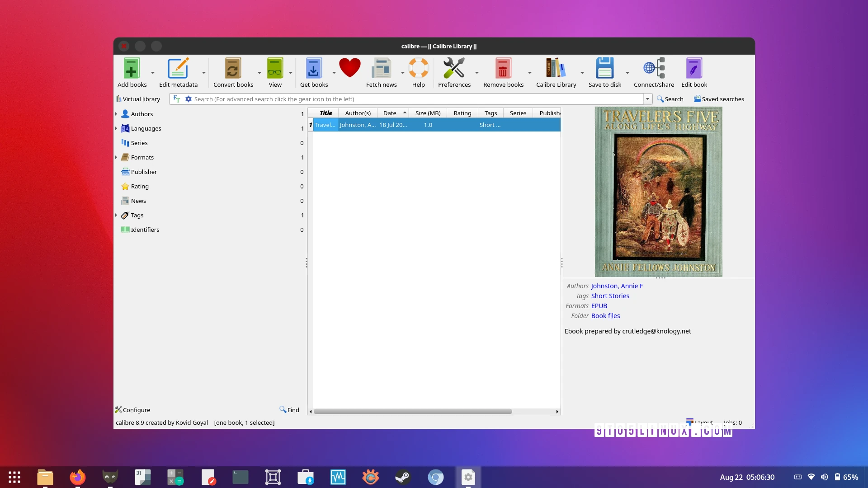This screenshot has width=868, height=488.
Task: Click the horizontal scrollbar in book list
Action: (412, 412)
